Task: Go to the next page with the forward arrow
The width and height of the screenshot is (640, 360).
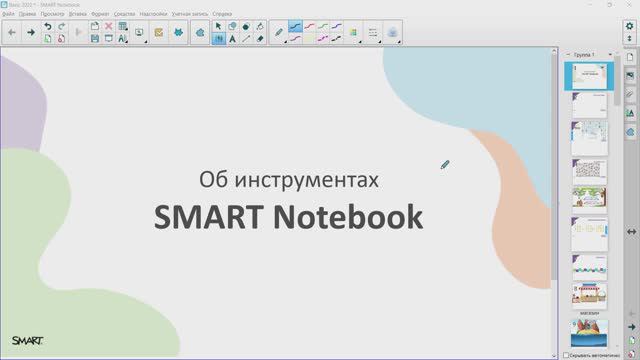Action: point(31,32)
